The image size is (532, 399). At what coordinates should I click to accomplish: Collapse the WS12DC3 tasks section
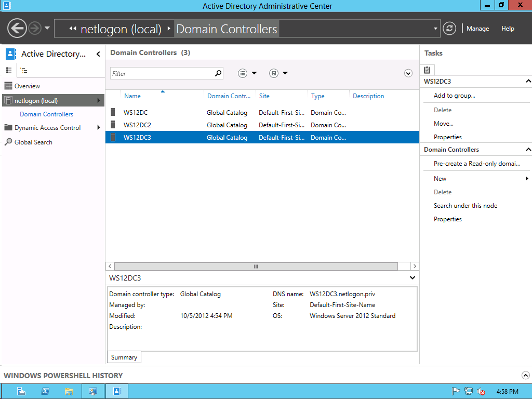click(528, 81)
